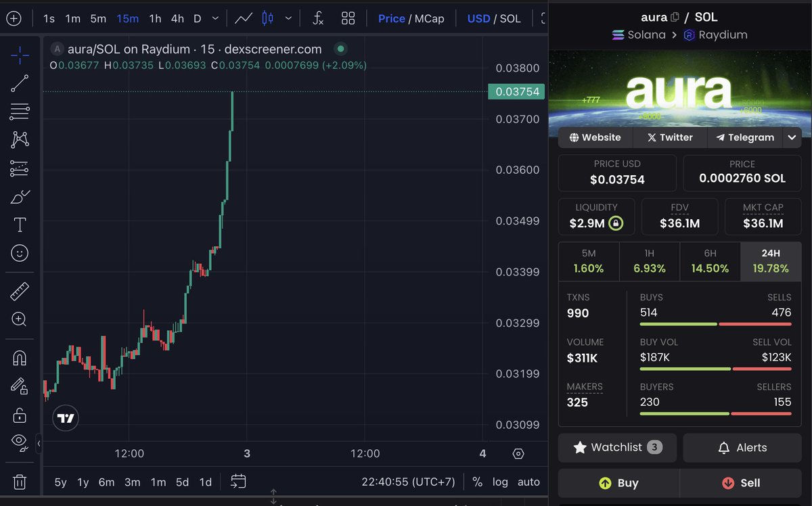The width and height of the screenshot is (812, 506).
Task: Select the measure ruler tool
Action: pyautogui.click(x=20, y=292)
